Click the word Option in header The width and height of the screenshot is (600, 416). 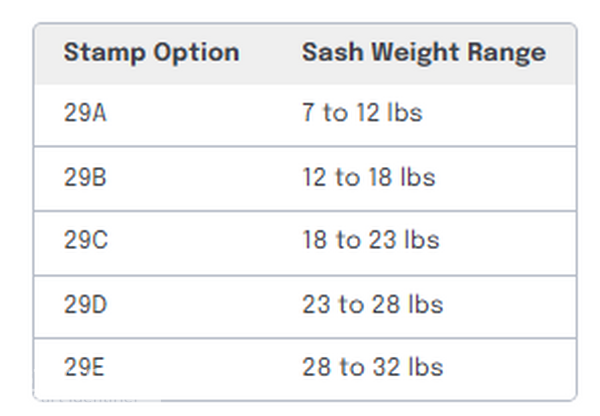pos(197,53)
